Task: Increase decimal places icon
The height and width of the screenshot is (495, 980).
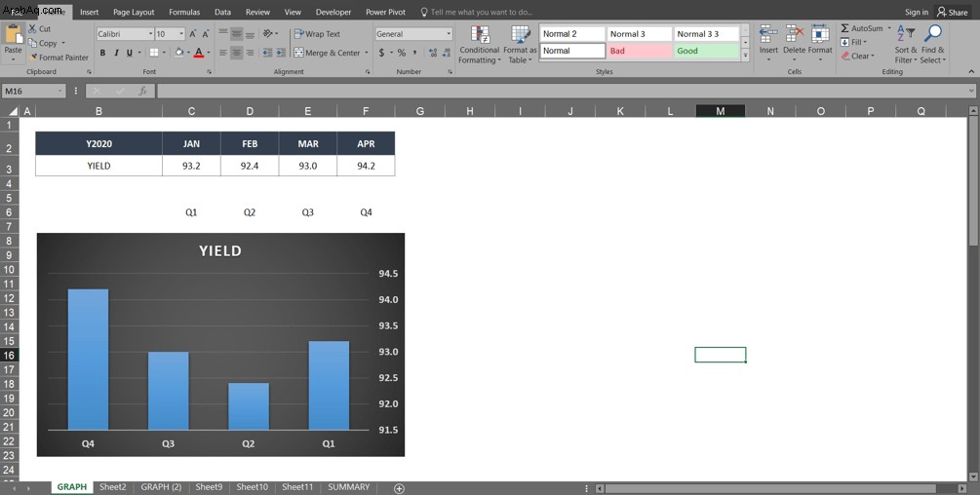Action: [433, 53]
